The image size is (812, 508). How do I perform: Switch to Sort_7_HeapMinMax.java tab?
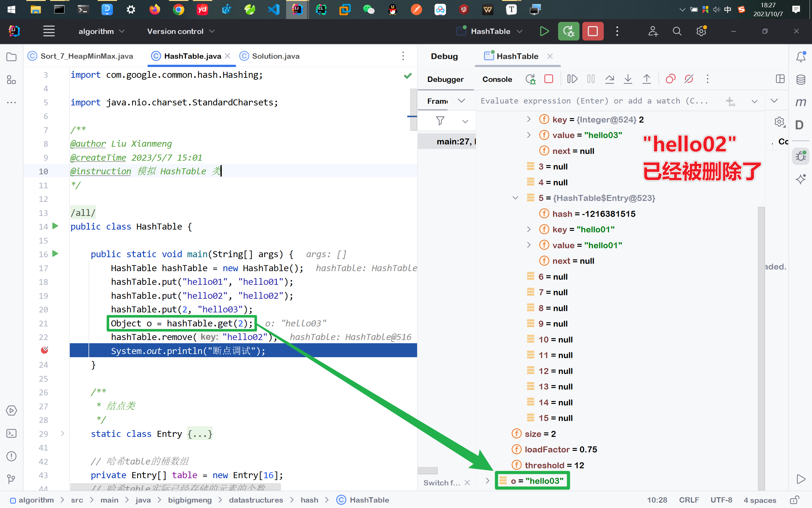[81, 56]
